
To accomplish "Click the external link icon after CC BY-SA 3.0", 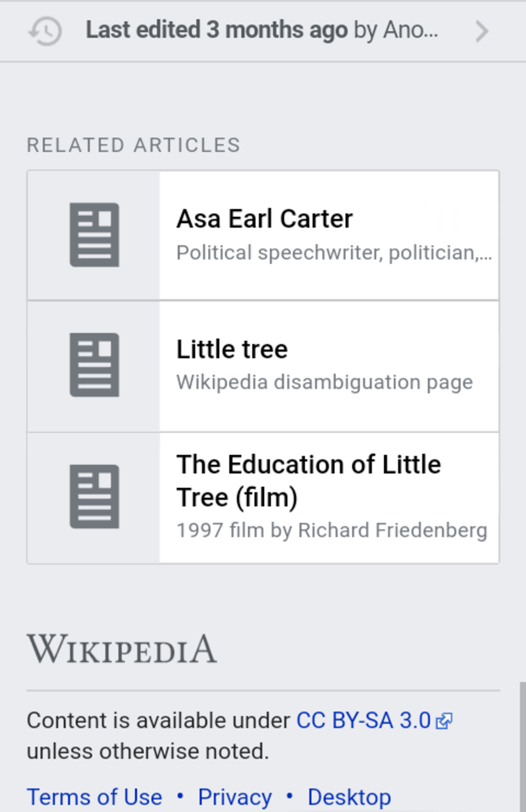I will pos(444,721).
